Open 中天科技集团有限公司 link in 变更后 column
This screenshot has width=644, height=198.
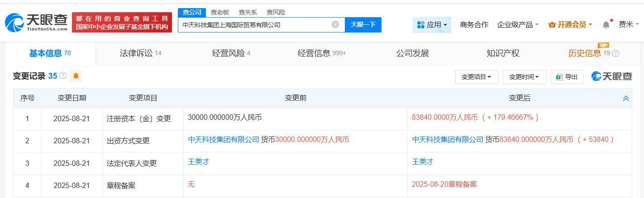point(448,140)
